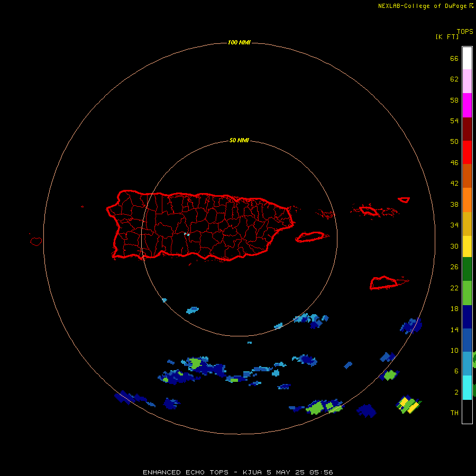Click the "34" scale value
This screenshot has width=476, height=476.
point(454,225)
